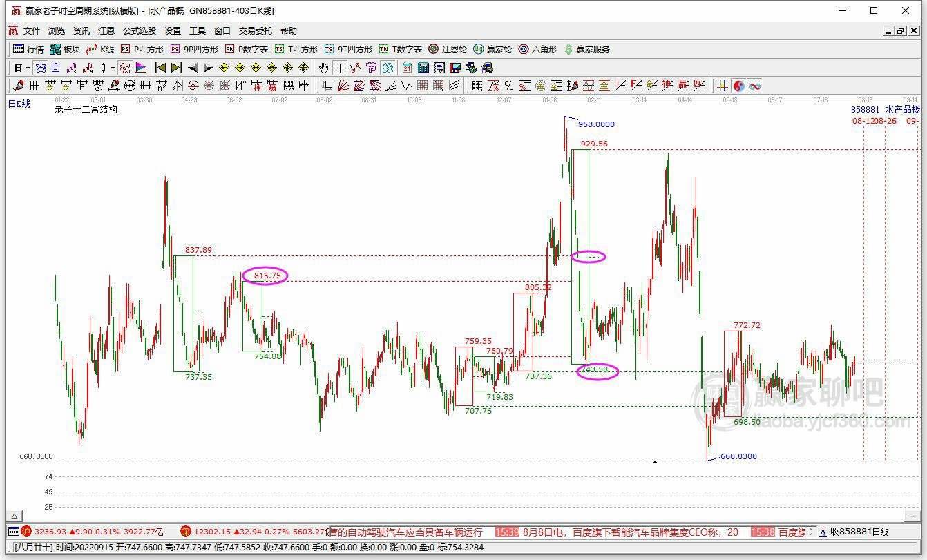Open the 行情 market quotes view
Viewport: 927px width, 560px height.
tap(28, 49)
